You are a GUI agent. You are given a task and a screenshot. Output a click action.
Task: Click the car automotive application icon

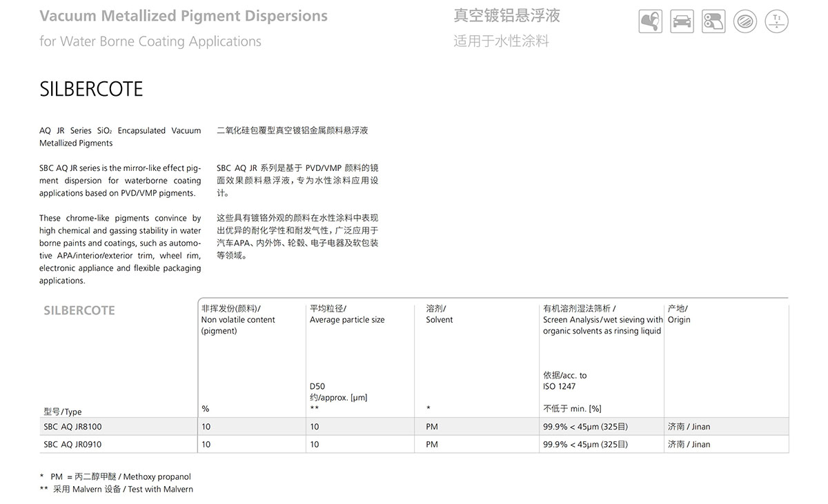(682, 22)
